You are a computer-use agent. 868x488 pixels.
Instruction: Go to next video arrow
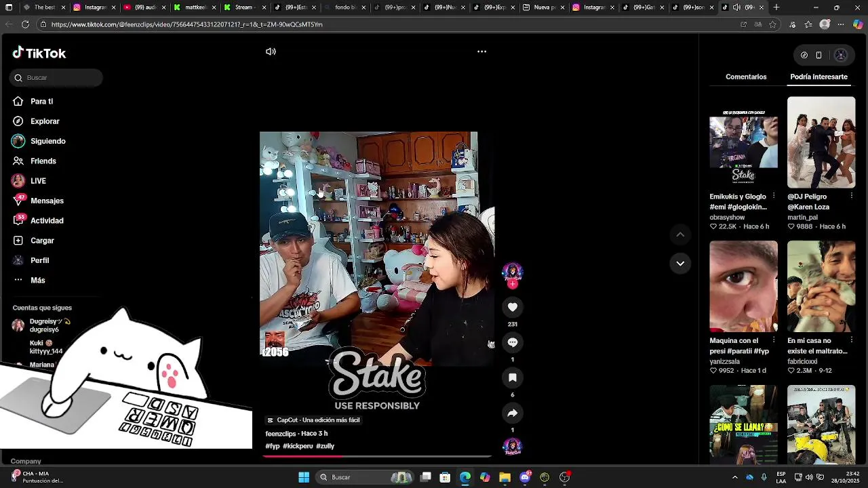point(680,263)
